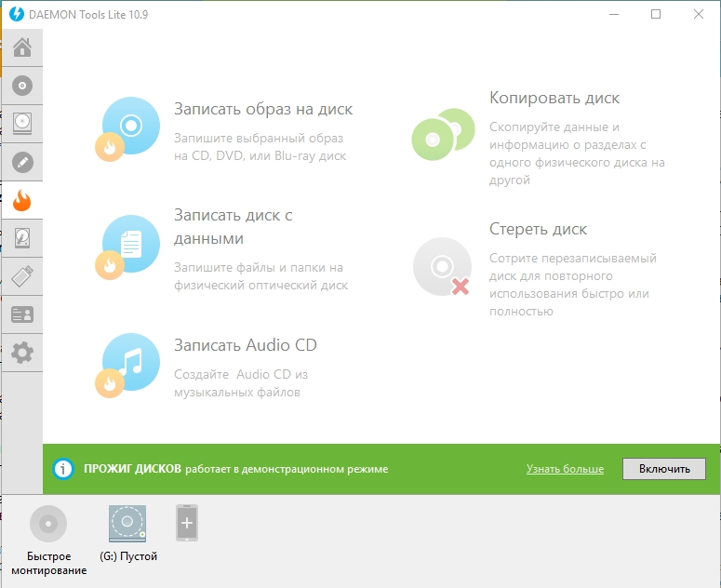Open the Images disc sidebar icon
The height and width of the screenshot is (588, 721).
[x=22, y=86]
